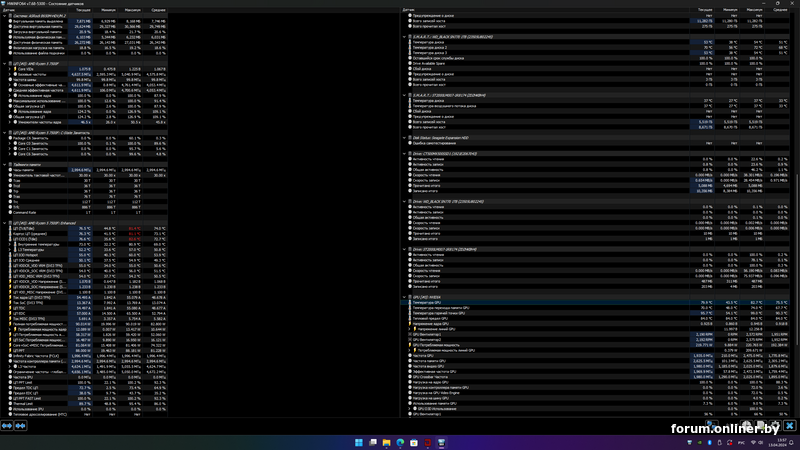
Task: Select the Температура воздушного потока диска row
Action: (598, 106)
